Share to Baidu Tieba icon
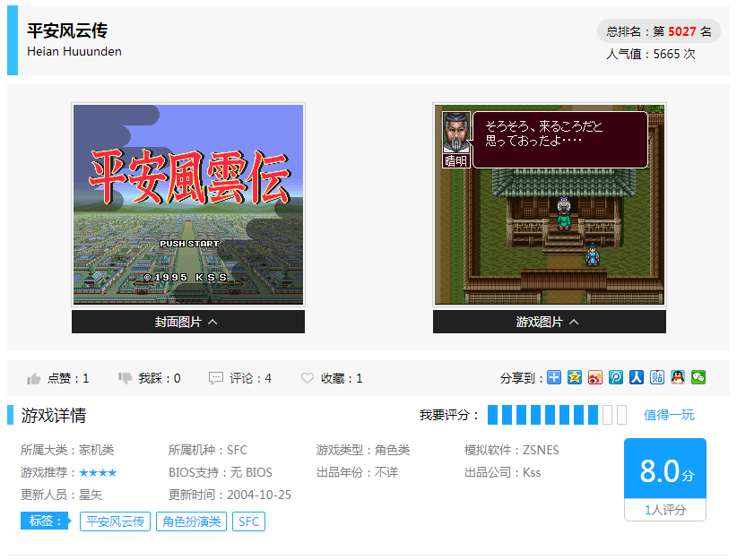The width and height of the screenshot is (737, 560). point(657,377)
